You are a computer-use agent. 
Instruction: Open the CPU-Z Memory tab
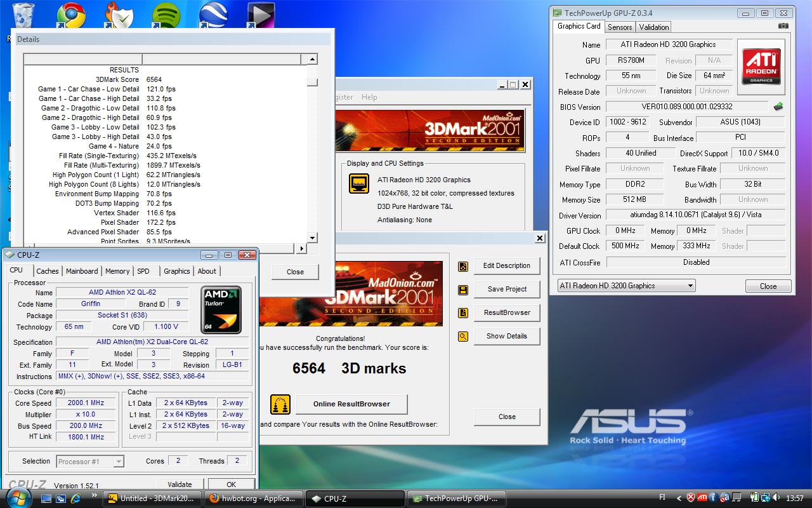[x=117, y=271]
